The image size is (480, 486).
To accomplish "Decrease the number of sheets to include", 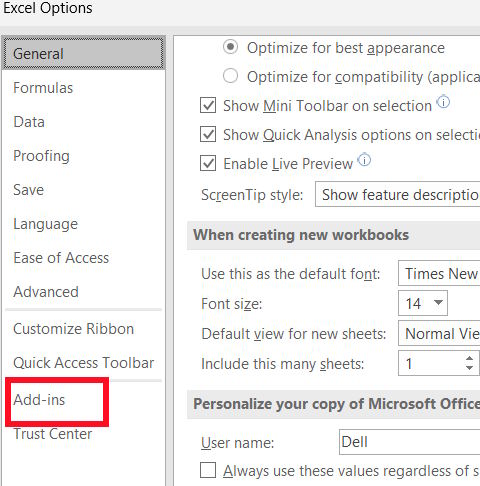I will coord(469,368).
